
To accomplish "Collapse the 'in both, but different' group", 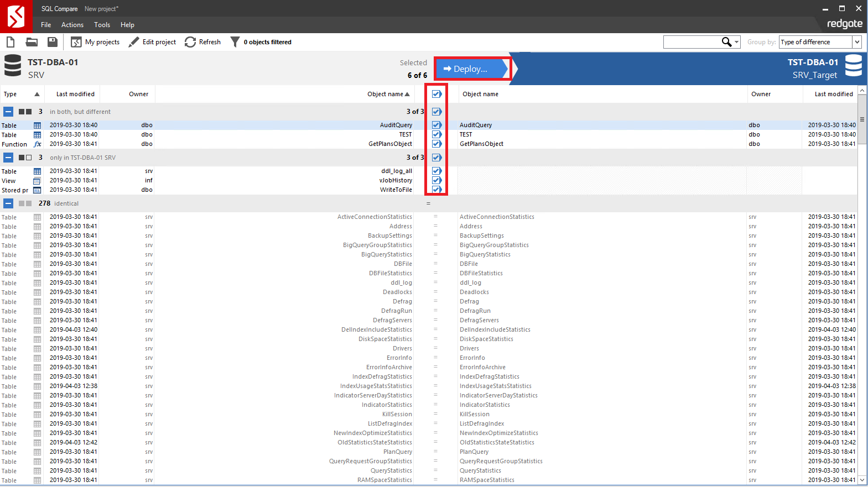I will 8,112.
